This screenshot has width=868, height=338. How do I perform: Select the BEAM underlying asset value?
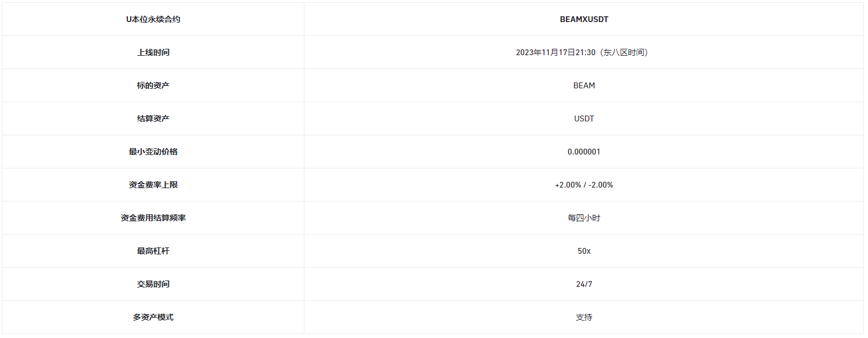coord(584,85)
